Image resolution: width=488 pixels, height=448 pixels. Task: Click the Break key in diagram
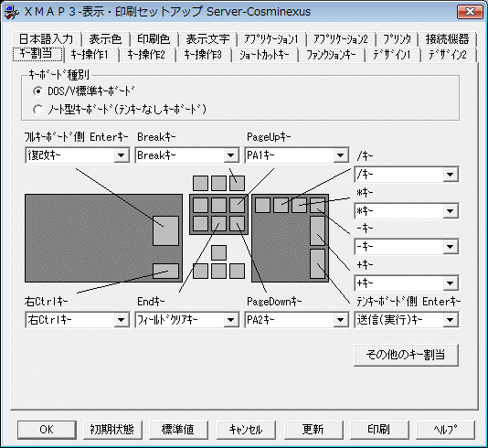pos(238,183)
